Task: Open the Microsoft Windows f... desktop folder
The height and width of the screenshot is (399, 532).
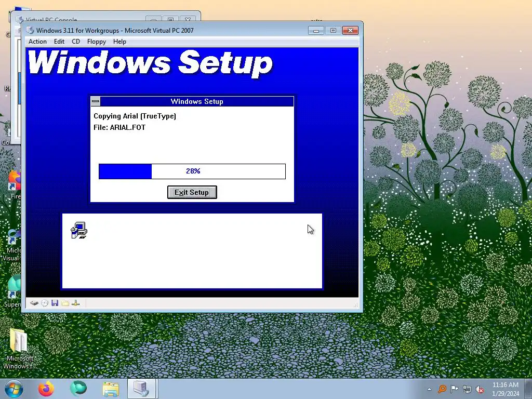Action: coord(20,350)
